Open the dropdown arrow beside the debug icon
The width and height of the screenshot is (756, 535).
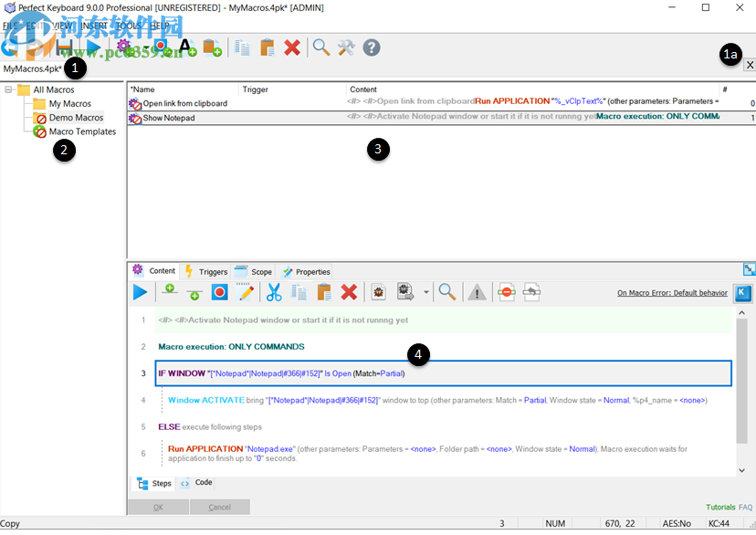click(x=426, y=292)
